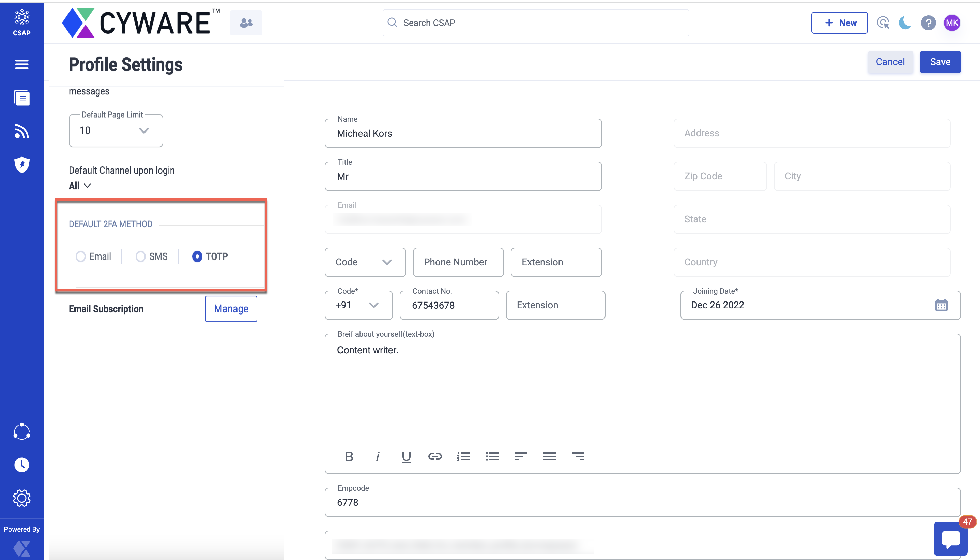Viewport: 980px width, 560px height.
Task: Insert a link in text editor
Action: 435,456
